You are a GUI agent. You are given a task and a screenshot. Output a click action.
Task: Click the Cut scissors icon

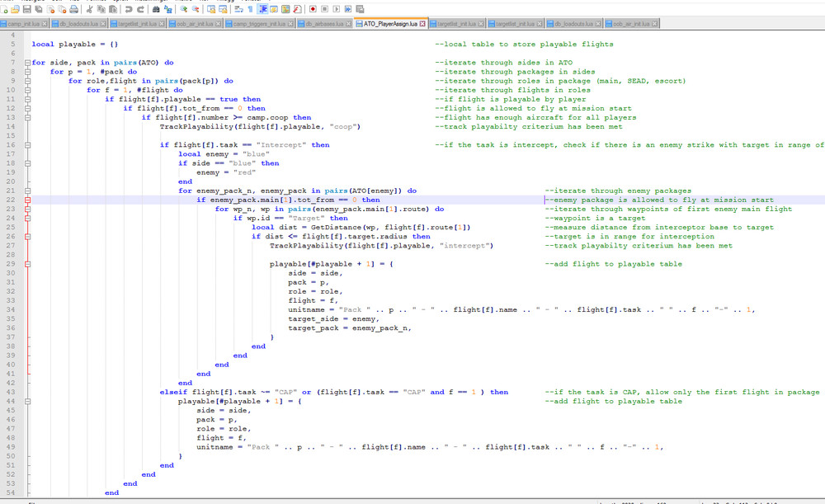pos(90,9)
